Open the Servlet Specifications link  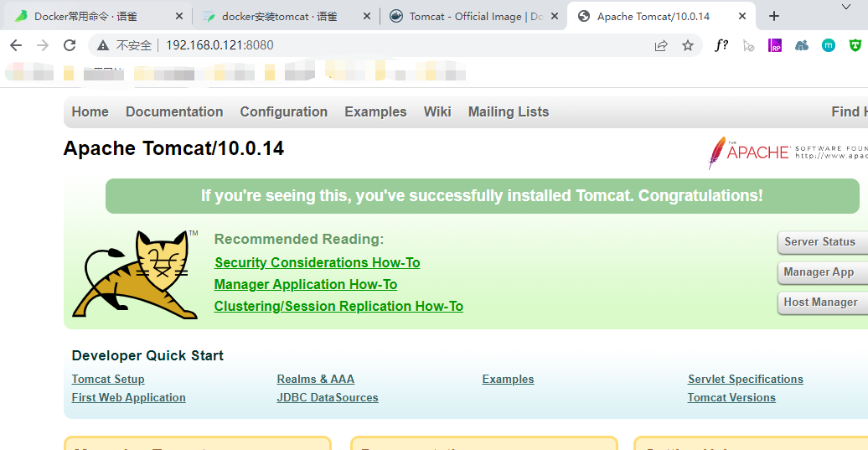tap(746, 379)
